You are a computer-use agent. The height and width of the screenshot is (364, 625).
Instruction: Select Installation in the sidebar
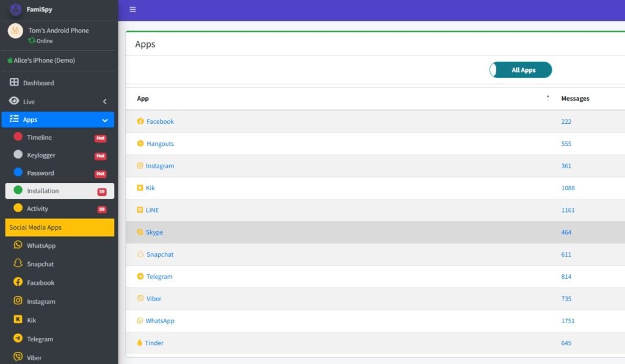(60, 191)
